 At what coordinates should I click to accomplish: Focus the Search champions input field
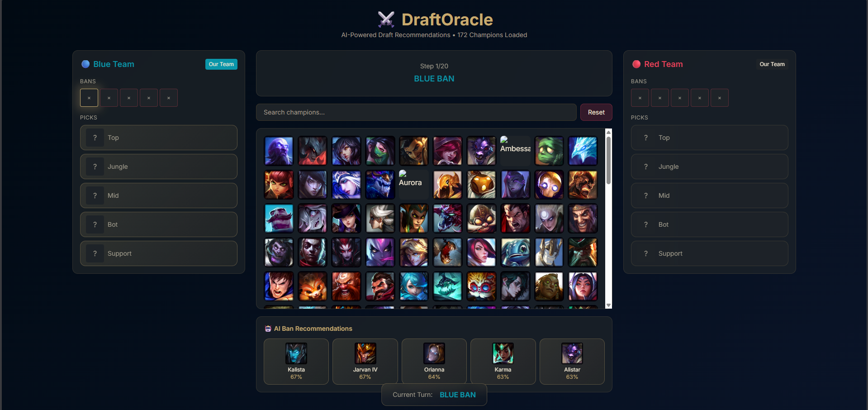416,112
